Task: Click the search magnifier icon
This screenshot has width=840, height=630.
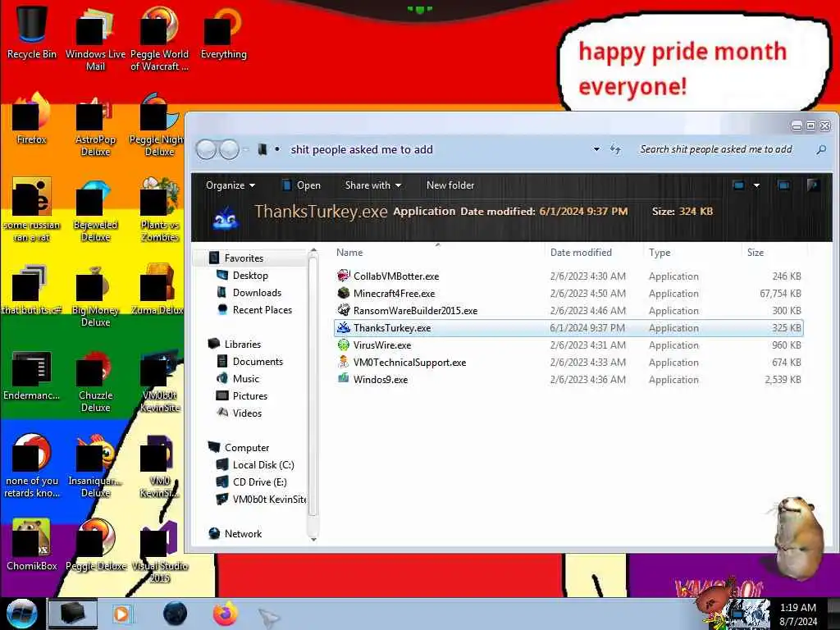Action: pos(820,150)
